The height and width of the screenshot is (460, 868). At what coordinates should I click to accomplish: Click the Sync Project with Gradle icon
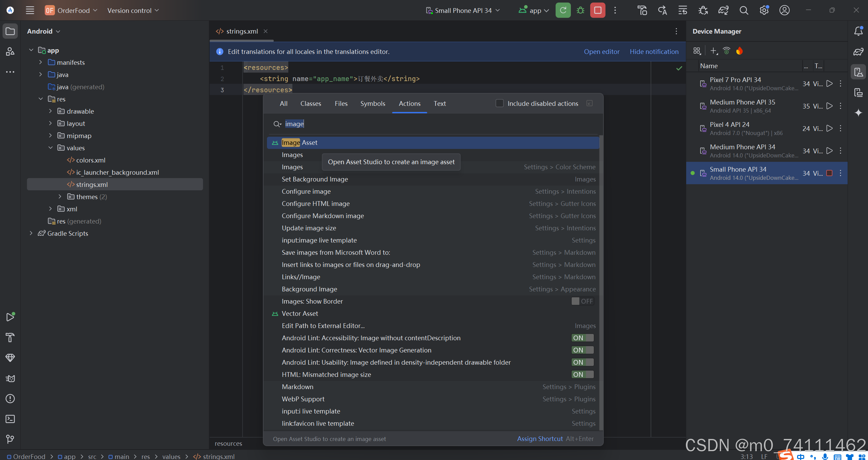(723, 10)
